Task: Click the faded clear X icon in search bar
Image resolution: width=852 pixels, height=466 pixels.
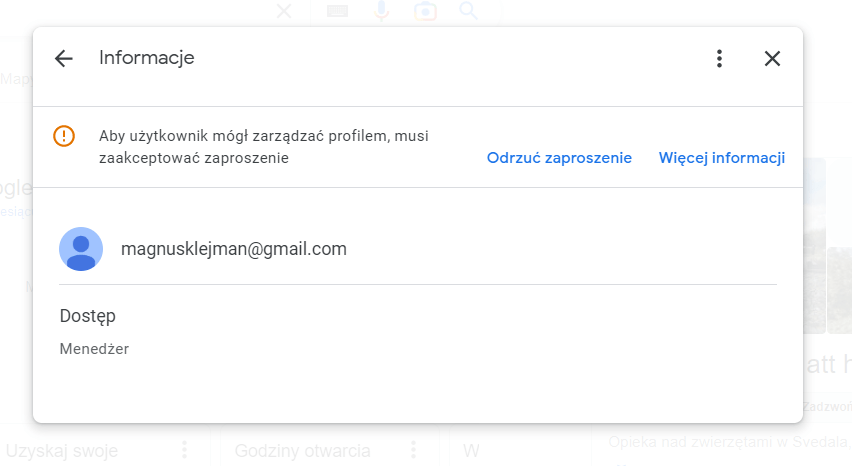Action: point(284,10)
